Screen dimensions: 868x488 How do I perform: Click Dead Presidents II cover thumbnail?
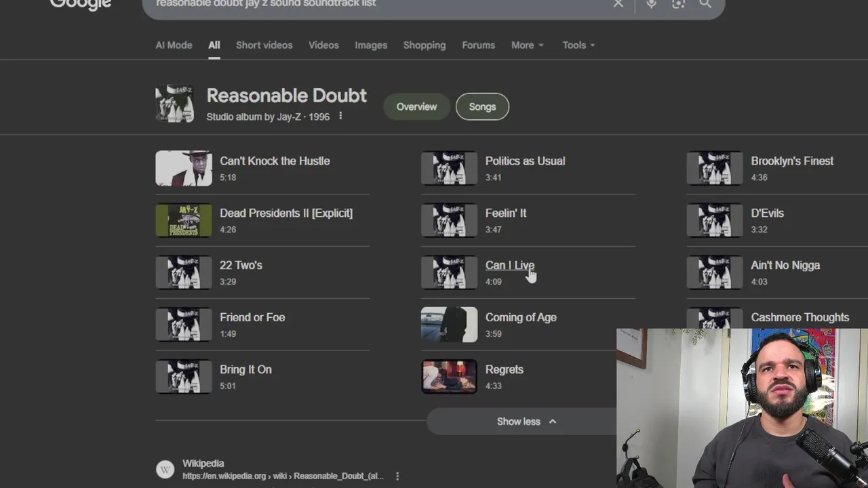pyautogui.click(x=184, y=220)
